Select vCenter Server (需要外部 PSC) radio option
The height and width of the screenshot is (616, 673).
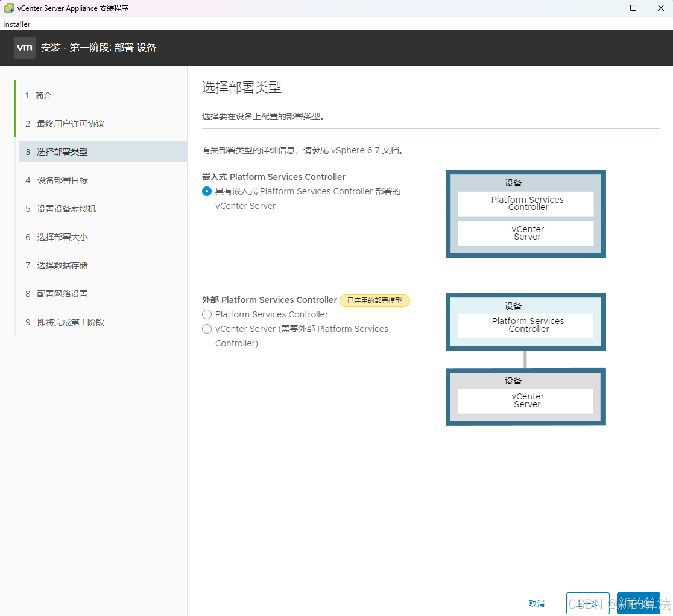pos(207,329)
